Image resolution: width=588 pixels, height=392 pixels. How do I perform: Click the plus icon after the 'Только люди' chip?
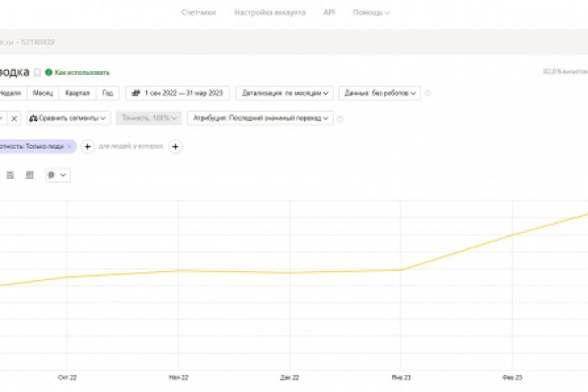point(87,146)
